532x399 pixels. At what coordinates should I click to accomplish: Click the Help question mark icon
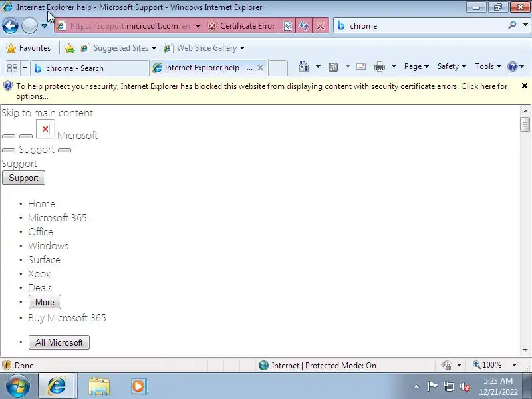coord(512,66)
